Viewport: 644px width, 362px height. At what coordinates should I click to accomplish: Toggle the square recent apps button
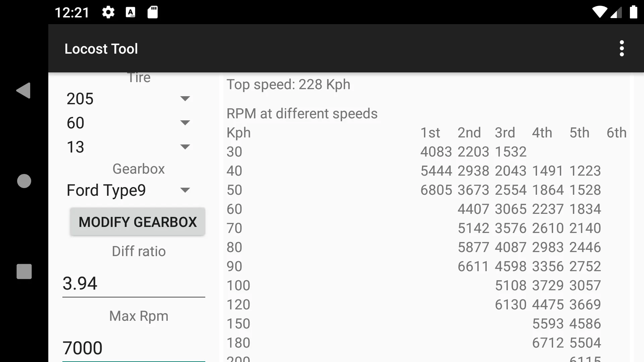(x=24, y=271)
